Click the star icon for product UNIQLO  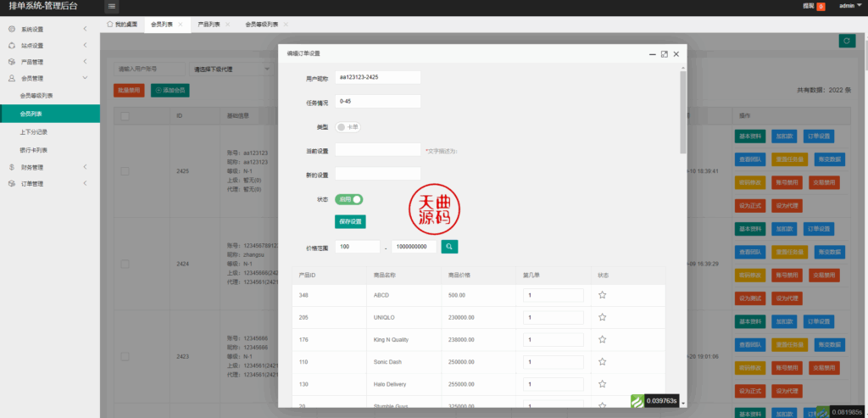tap(603, 317)
